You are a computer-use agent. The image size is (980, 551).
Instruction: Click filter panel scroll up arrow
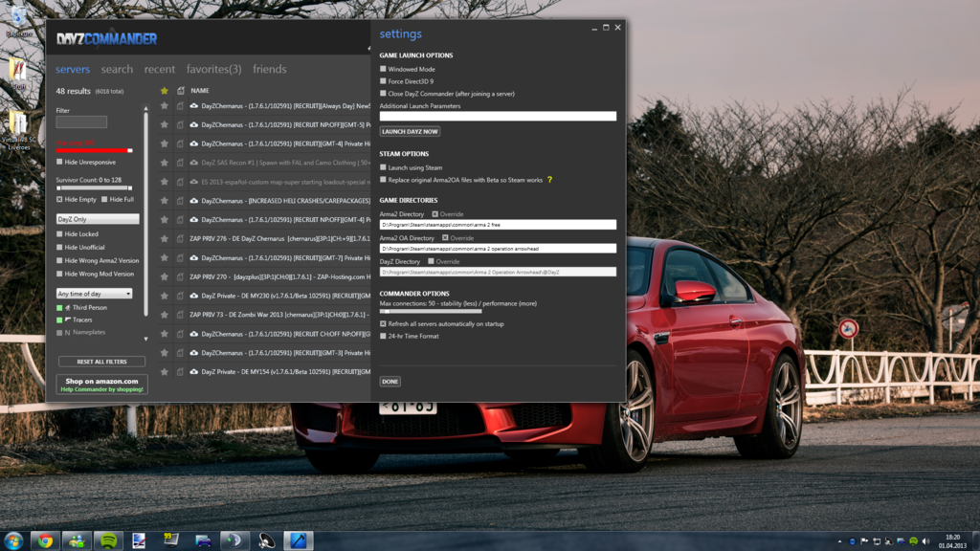(145, 109)
